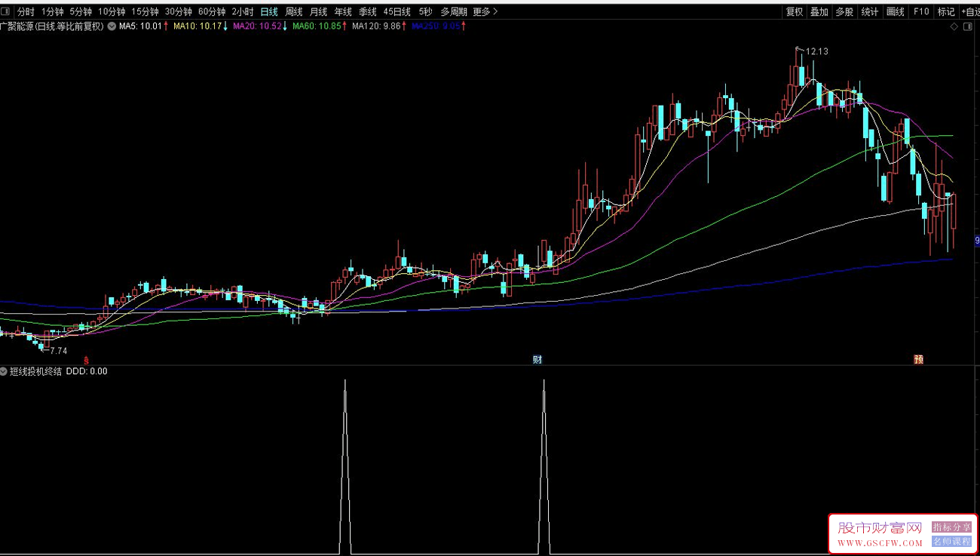This screenshot has width=980, height=556.
Task: Click the 12.13 high price label
Action: (817, 51)
